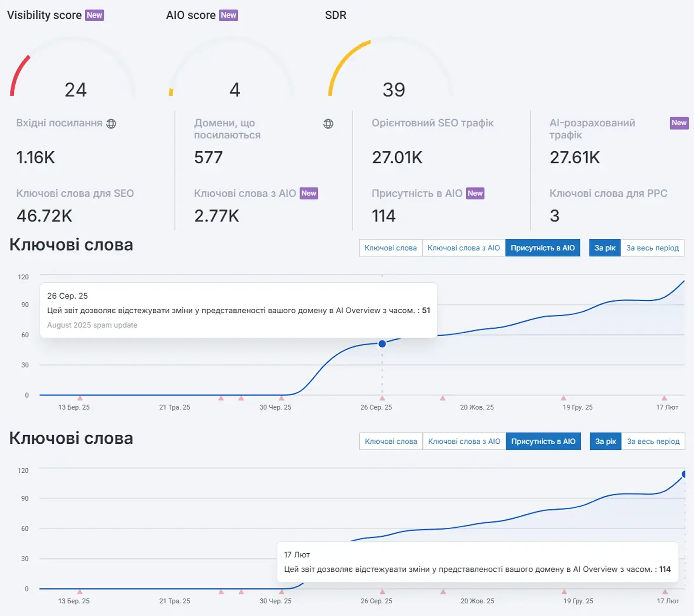Click globe icon beside Домени, що посилаються
Screen dimensions: 694x616
(328, 124)
